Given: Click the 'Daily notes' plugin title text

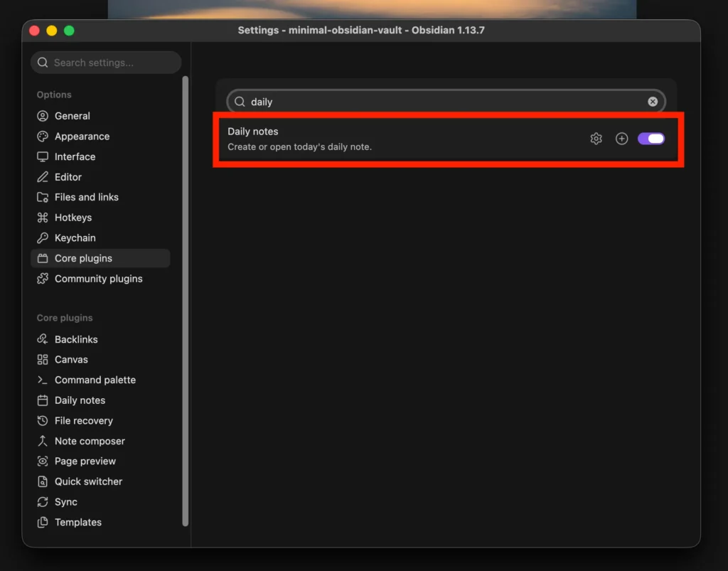Looking at the screenshot, I should coord(252,132).
